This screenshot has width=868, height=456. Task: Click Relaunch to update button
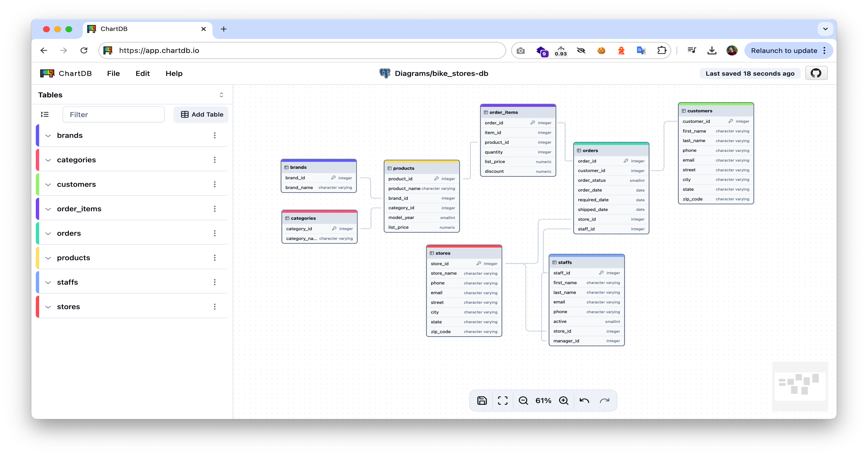784,51
